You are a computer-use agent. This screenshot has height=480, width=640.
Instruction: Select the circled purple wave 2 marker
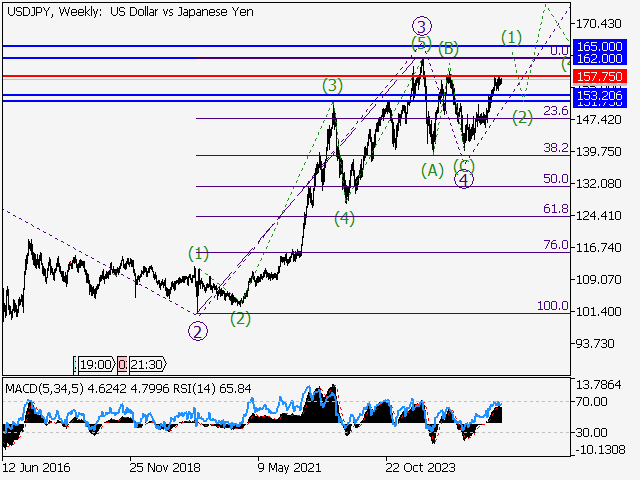(x=198, y=331)
